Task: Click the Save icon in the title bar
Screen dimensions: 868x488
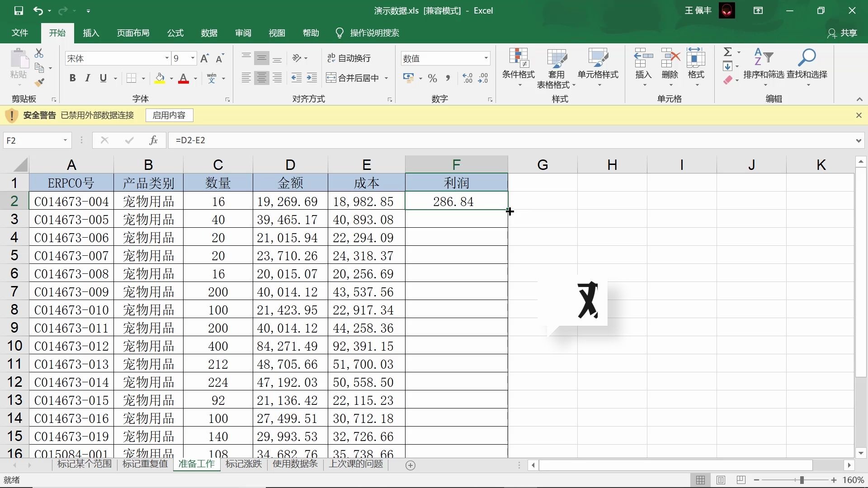Action: (x=19, y=11)
